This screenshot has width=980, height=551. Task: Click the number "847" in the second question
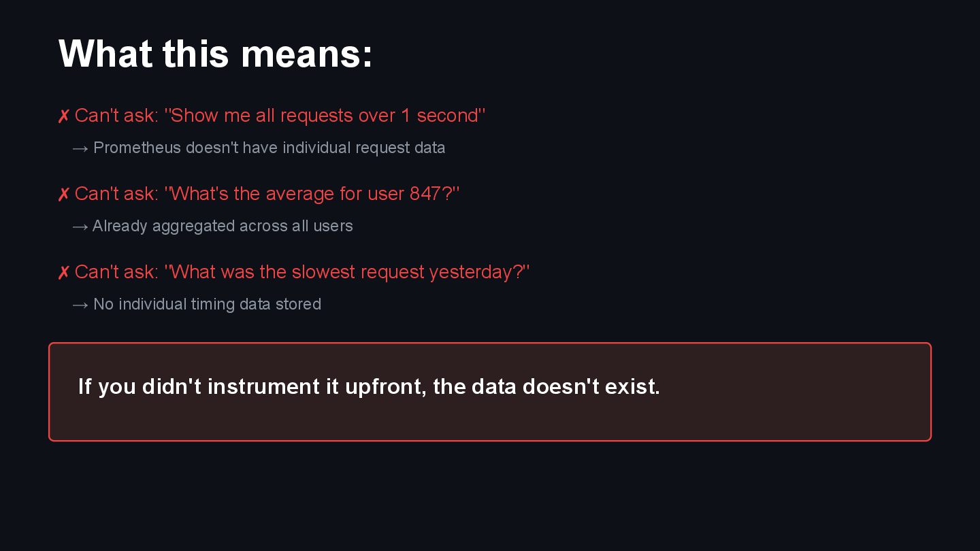(x=425, y=194)
